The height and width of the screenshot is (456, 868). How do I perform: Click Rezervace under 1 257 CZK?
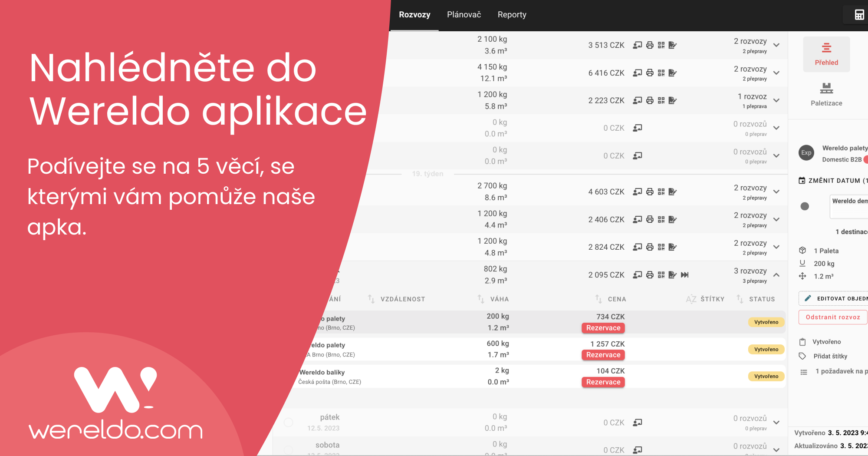[603, 355]
